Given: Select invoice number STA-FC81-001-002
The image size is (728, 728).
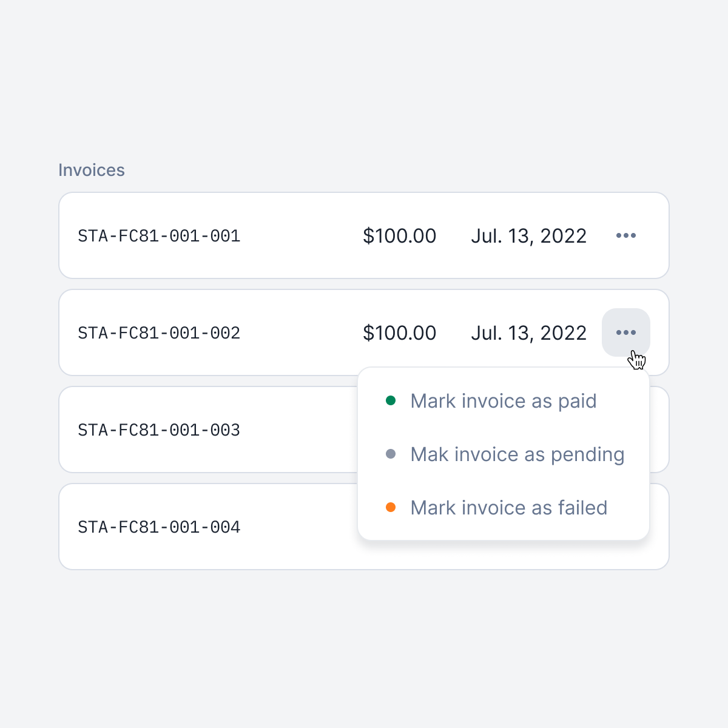Looking at the screenshot, I should tap(159, 333).
